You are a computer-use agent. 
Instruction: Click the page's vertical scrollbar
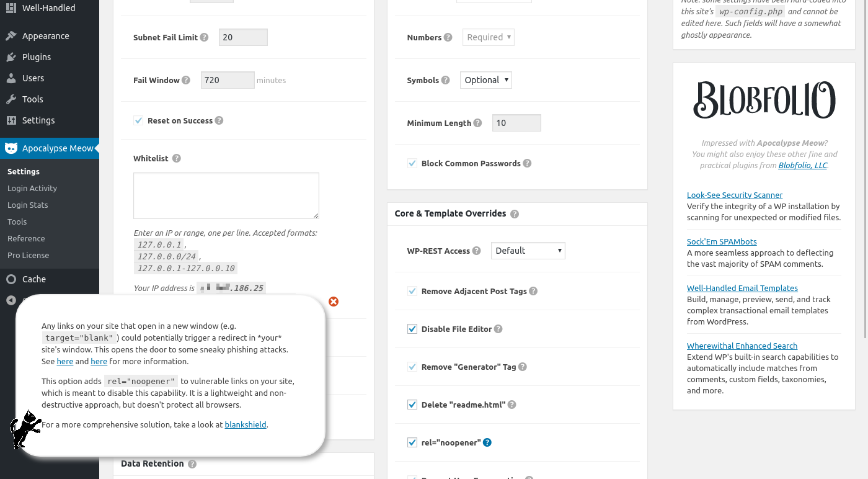click(865, 169)
